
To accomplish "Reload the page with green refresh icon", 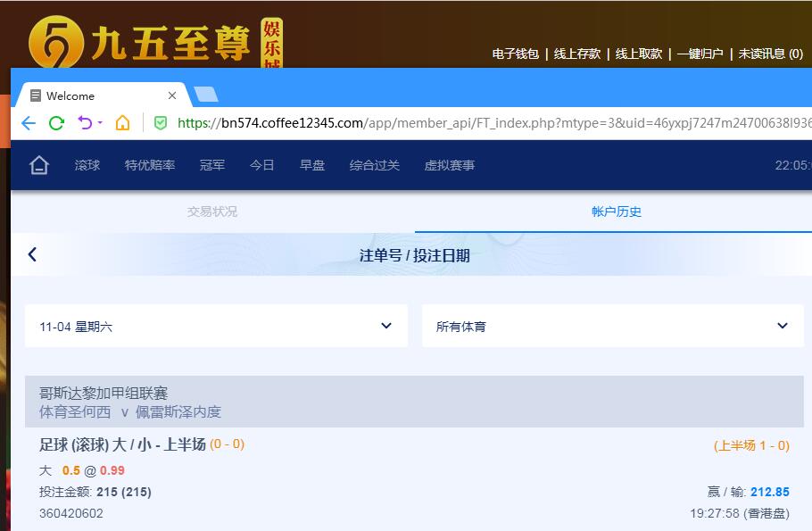I will pyautogui.click(x=56, y=123).
